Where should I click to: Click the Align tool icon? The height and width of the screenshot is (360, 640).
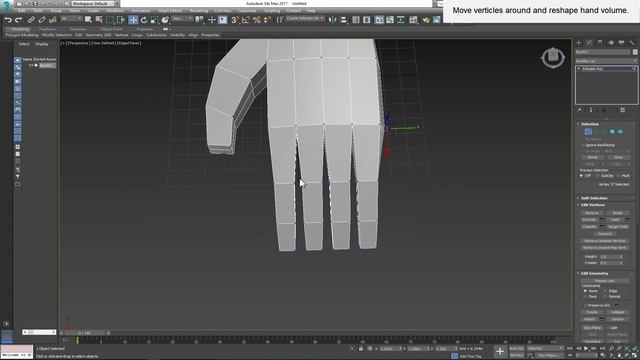tap(344, 20)
